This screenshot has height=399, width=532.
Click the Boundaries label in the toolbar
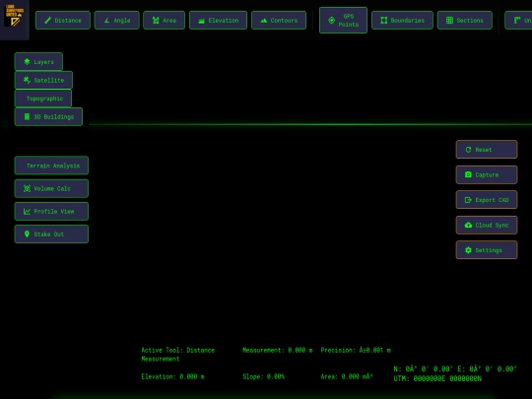click(x=407, y=21)
